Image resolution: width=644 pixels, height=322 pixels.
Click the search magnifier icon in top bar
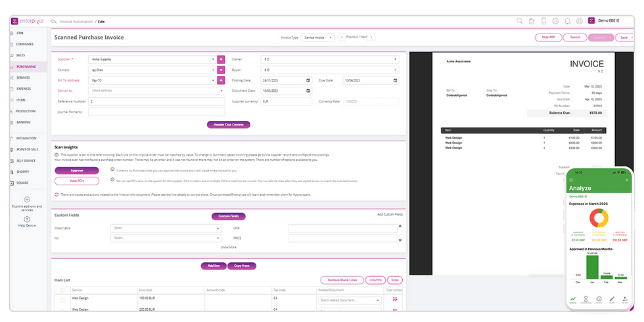tap(520, 21)
